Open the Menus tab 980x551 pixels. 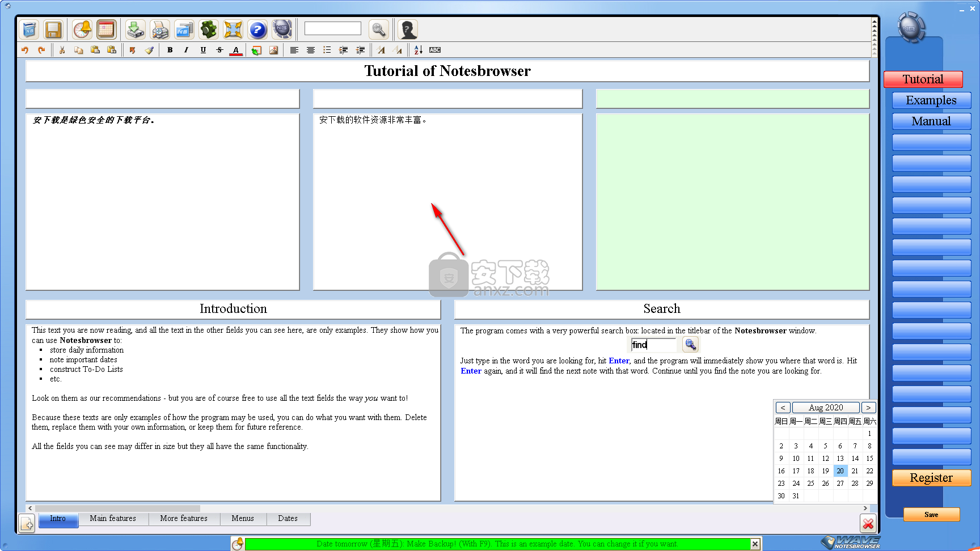click(x=243, y=519)
